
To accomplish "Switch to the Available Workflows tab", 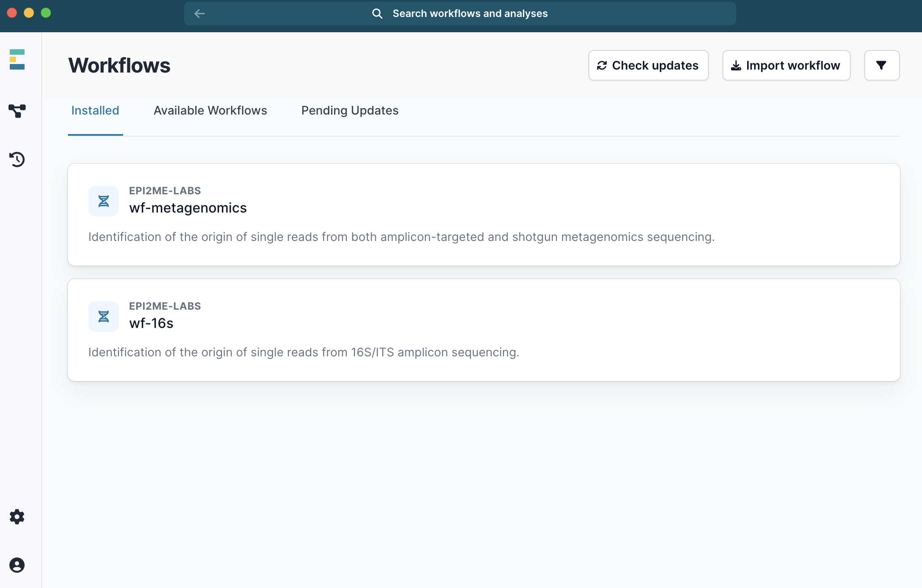I will (x=210, y=110).
